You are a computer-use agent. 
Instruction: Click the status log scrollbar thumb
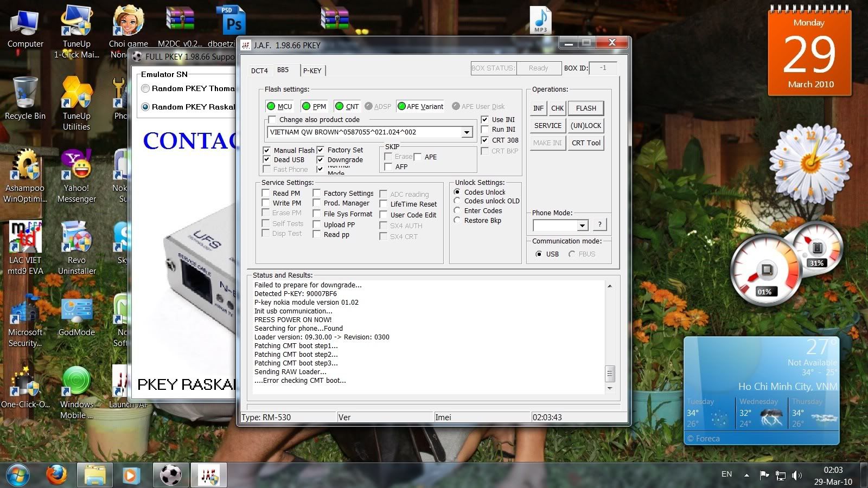click(x=610, y=374)
